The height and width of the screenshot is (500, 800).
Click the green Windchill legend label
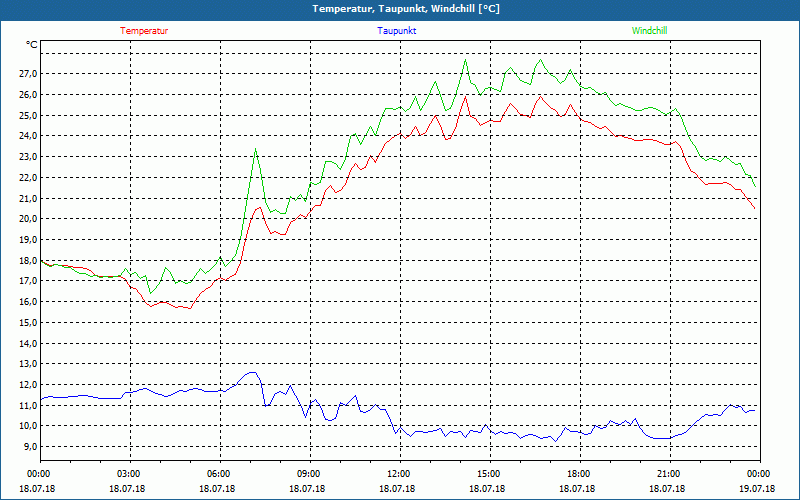tap(649, 31)
